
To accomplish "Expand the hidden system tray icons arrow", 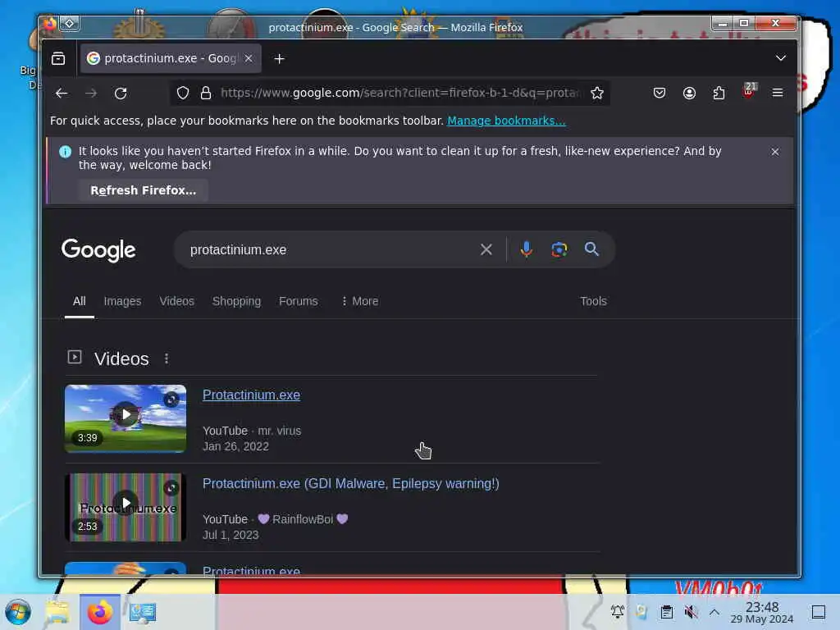I will (x=714, y=612).
